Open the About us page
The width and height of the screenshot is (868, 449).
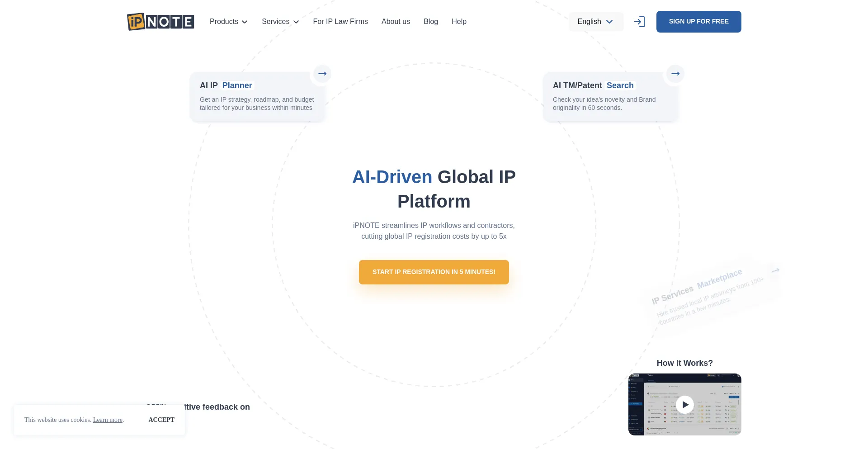click(396, 22)
